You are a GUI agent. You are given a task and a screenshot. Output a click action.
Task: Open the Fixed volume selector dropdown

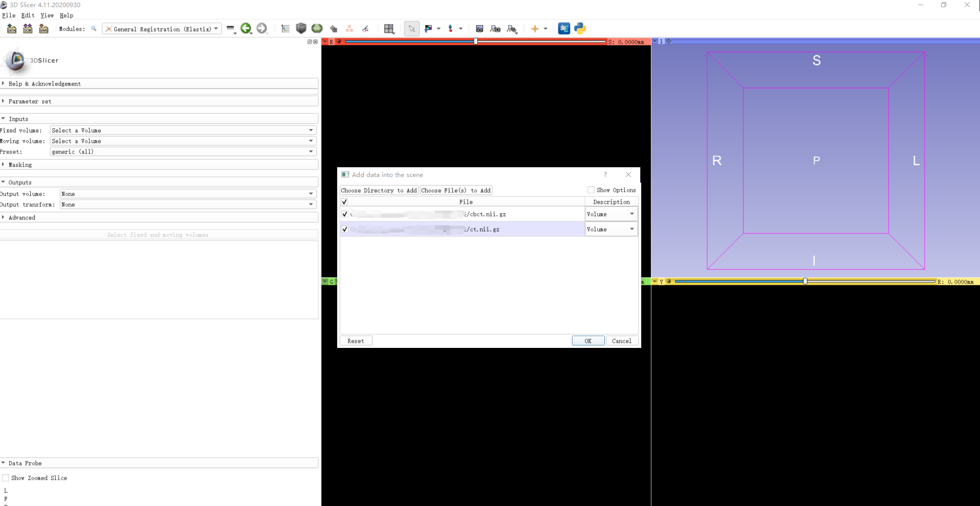182,130
